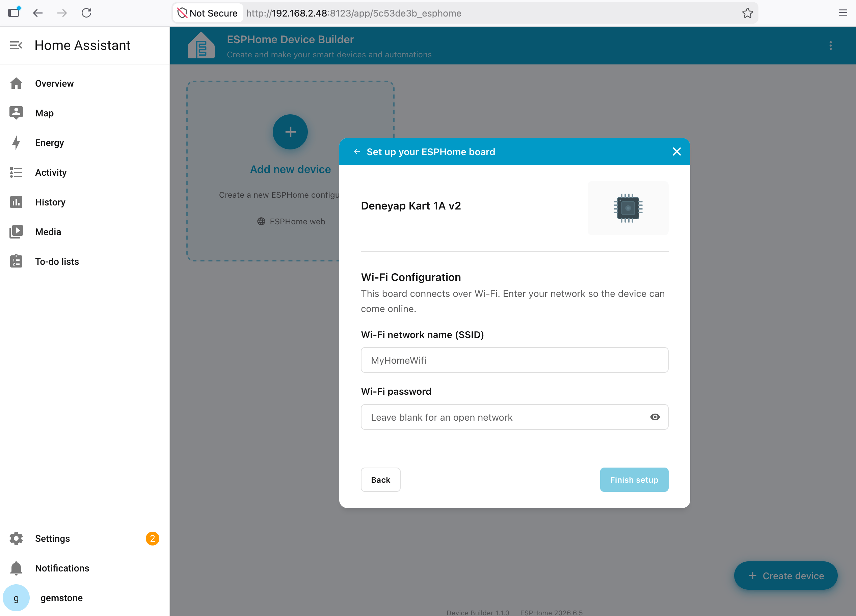Screen dimensions: 856x616
Task: Click the Wi-Fi Configuration heading
Action: (x=411, y=277)
